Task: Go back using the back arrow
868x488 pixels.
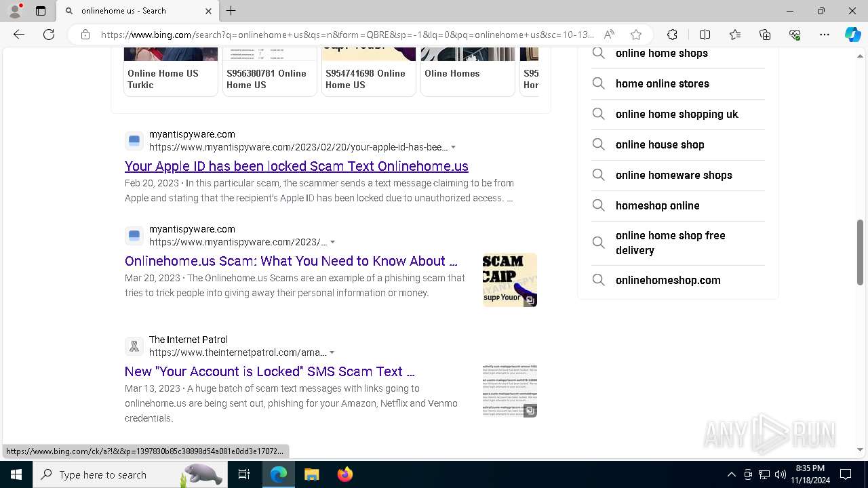Action: [19, 35]
